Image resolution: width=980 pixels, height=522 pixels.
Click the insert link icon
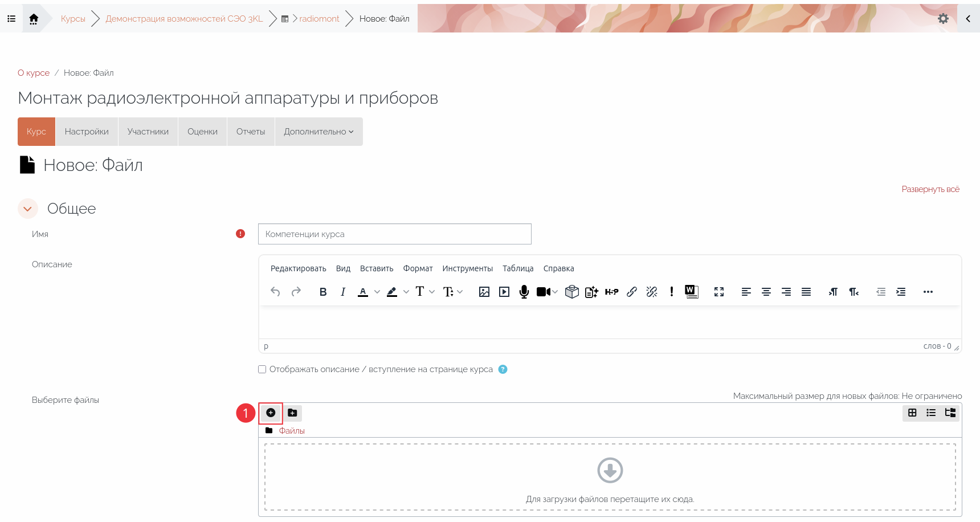[632, 292]
